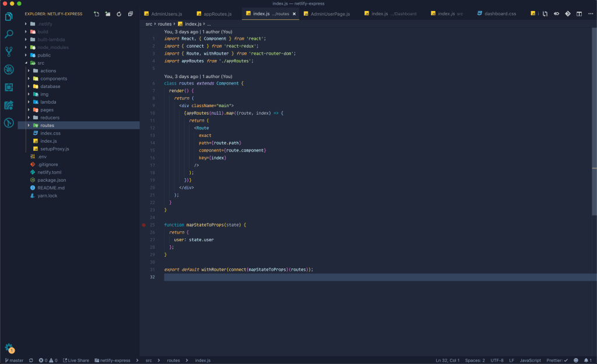Open the editor More Actions ellipsis
The height and width of the screenshot is (364, 597).
[591, 14]
